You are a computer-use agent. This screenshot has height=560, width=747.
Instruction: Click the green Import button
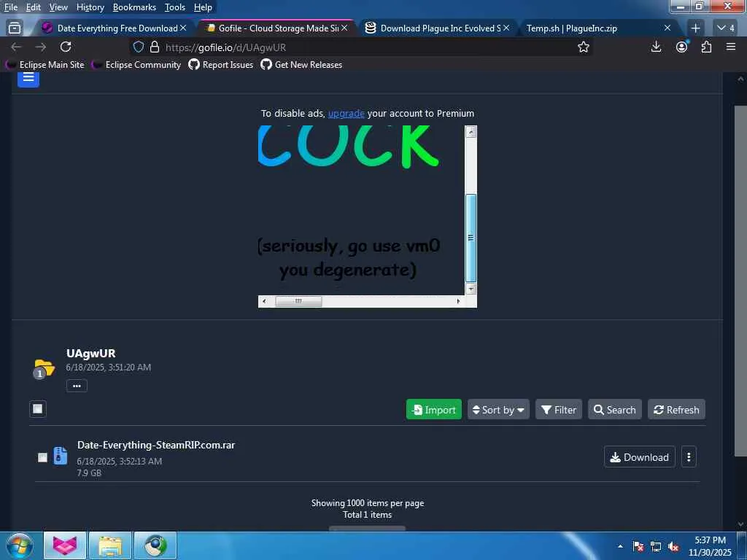point(433,410)
